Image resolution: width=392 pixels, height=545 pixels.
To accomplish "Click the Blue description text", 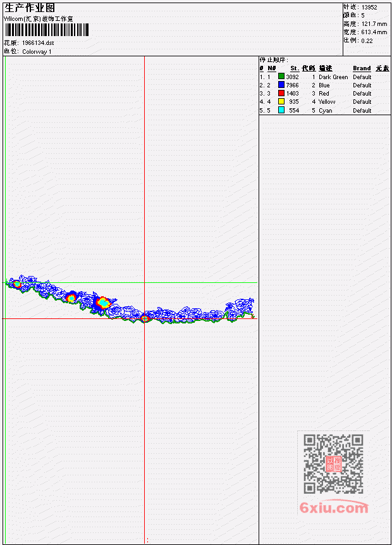I will point(324,85).
